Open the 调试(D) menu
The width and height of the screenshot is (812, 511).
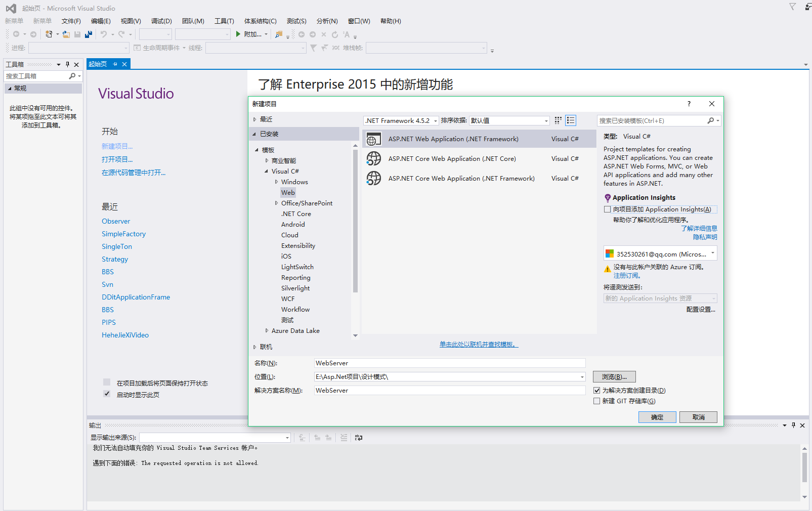pyautogui.click(x=161, y=21)
